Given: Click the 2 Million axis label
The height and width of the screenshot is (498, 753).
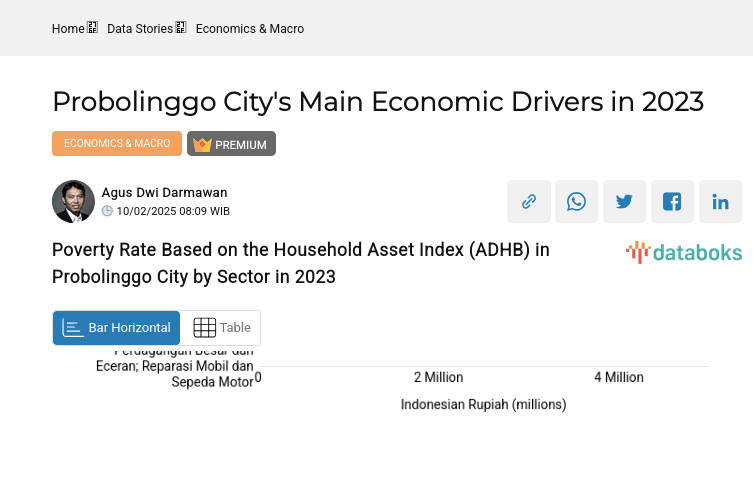Looking at the screenshot, I should [438, 377].
